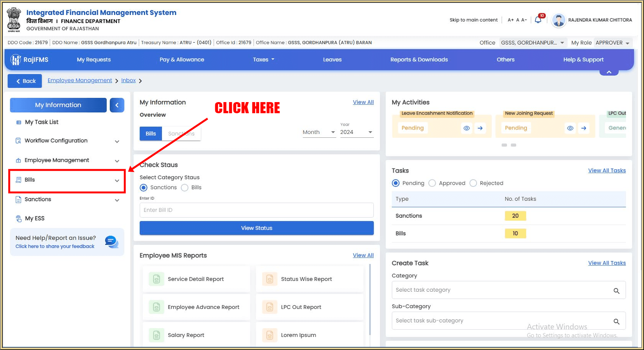Select the Approved tasks radio button
644x350 pixels.
[x=432, y=183]
